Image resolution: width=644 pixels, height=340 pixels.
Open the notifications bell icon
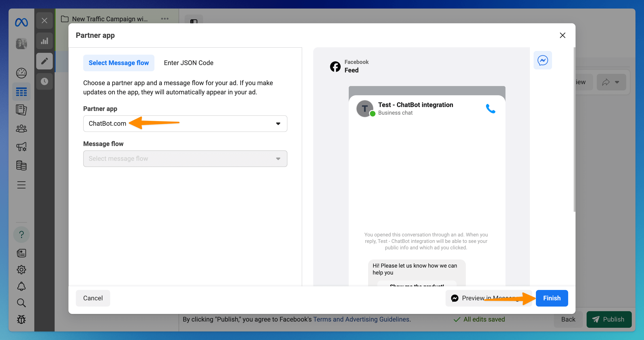[21, 286]
